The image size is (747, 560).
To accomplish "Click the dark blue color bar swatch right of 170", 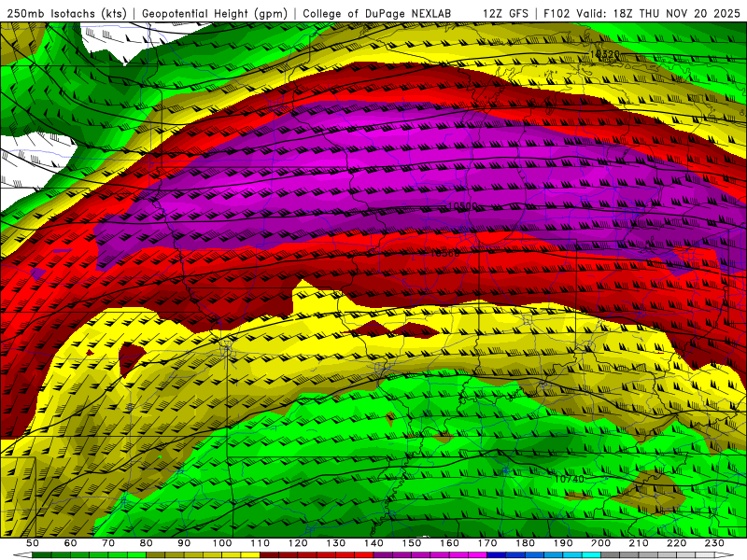I will tap(497, 555).
